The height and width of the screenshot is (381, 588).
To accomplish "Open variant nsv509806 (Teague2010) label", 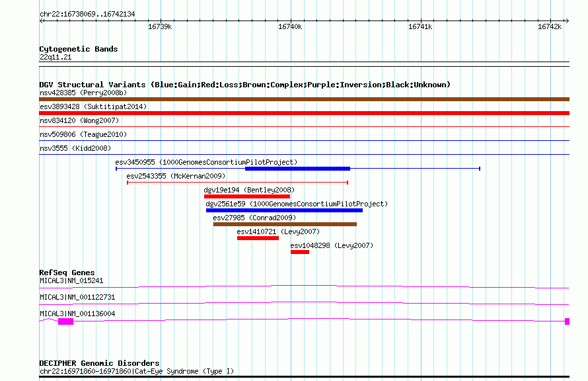I will 83,134.
